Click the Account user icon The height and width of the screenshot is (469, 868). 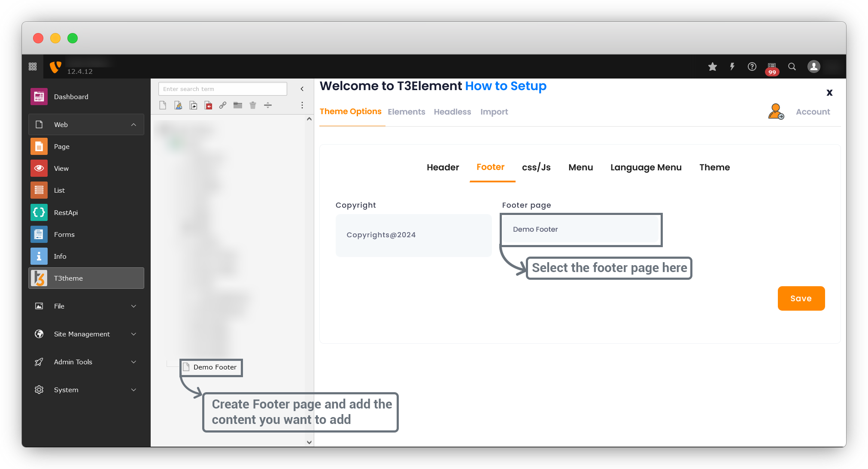click(x=776, y=112)
